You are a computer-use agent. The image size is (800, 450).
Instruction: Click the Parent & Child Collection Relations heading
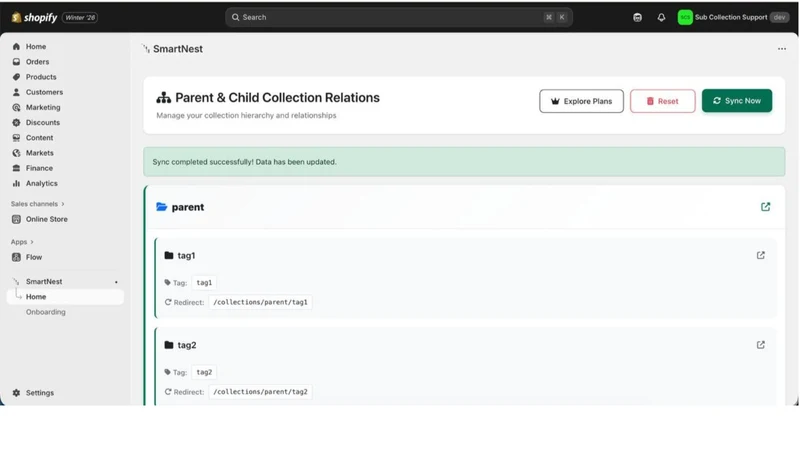tap(278, 97)
